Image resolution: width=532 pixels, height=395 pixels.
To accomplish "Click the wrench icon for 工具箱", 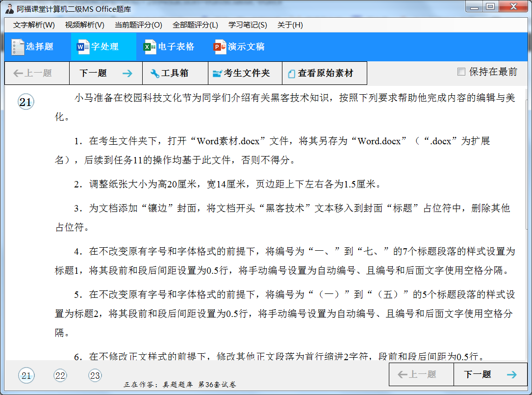I will 154,74.
